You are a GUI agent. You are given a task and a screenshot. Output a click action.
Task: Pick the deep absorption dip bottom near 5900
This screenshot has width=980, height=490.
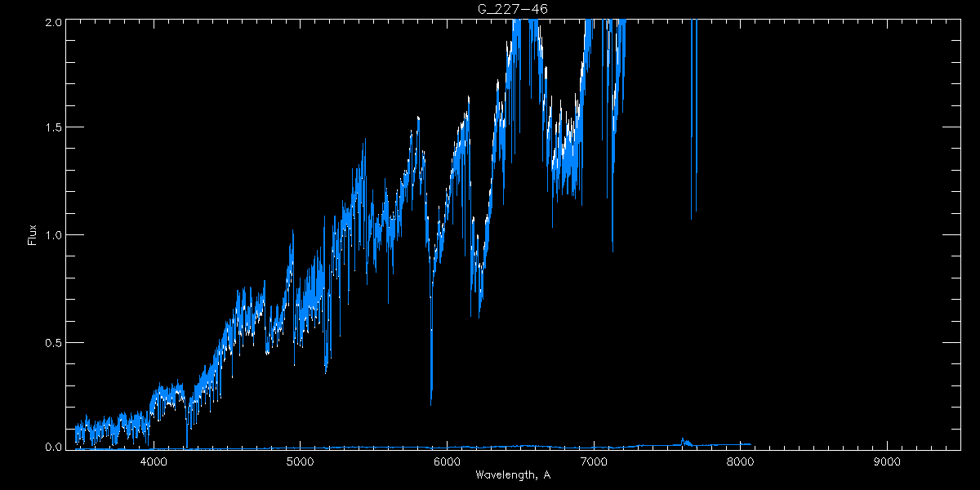click(431, 403)
